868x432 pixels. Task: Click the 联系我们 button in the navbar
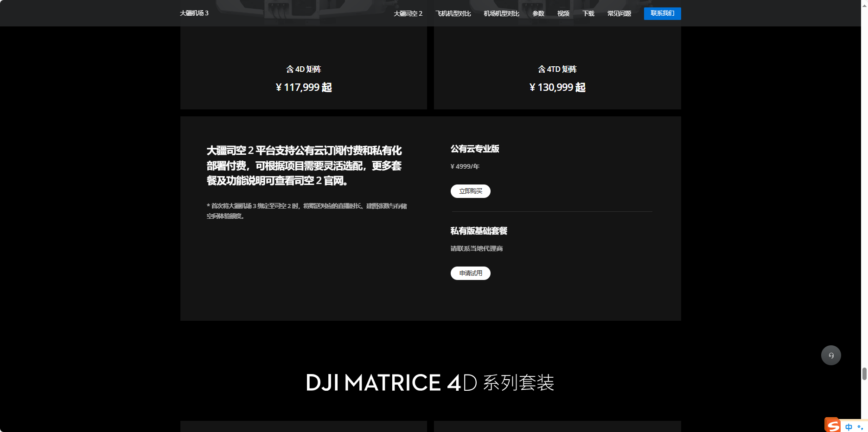(x=662, y=13)
